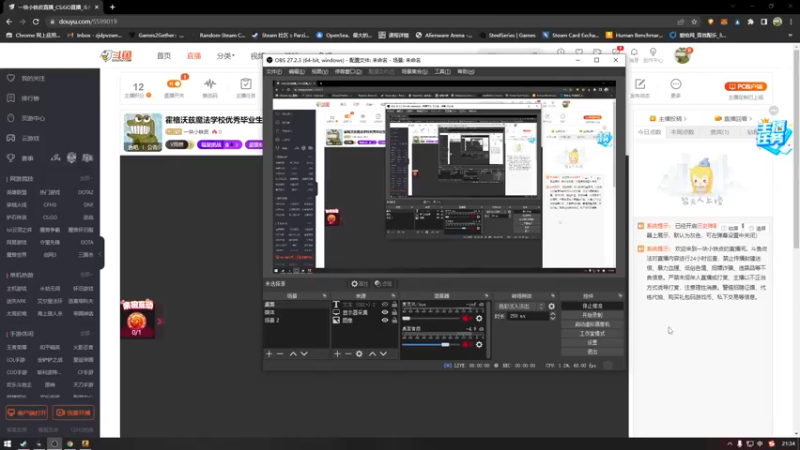Viewport: 800px width, 450px height.
Task: Toggle the lock on the image source
Action: pos(394,320)
